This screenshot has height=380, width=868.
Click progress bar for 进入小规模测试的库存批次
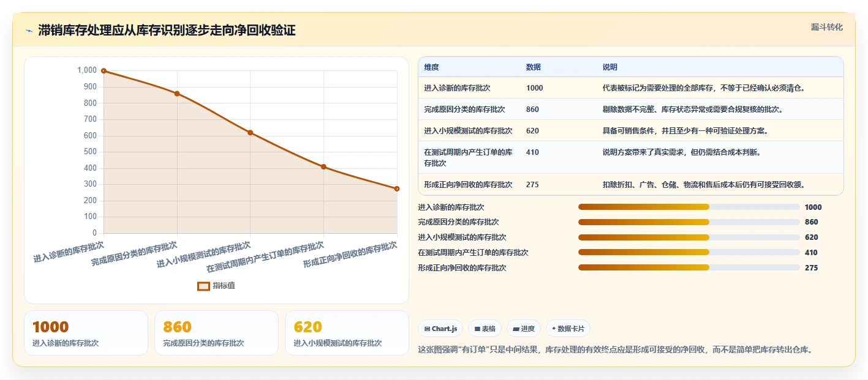click(x=689, y=237)
